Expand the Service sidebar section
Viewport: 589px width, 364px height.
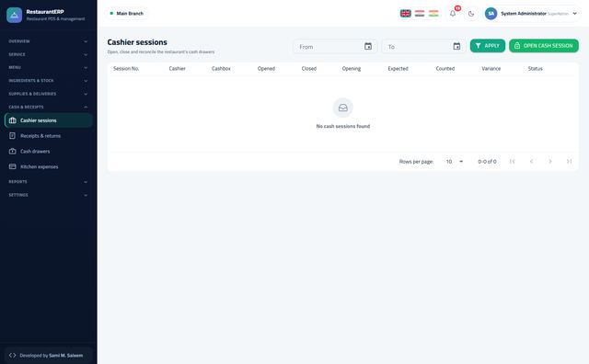click(x=48, y=54)
